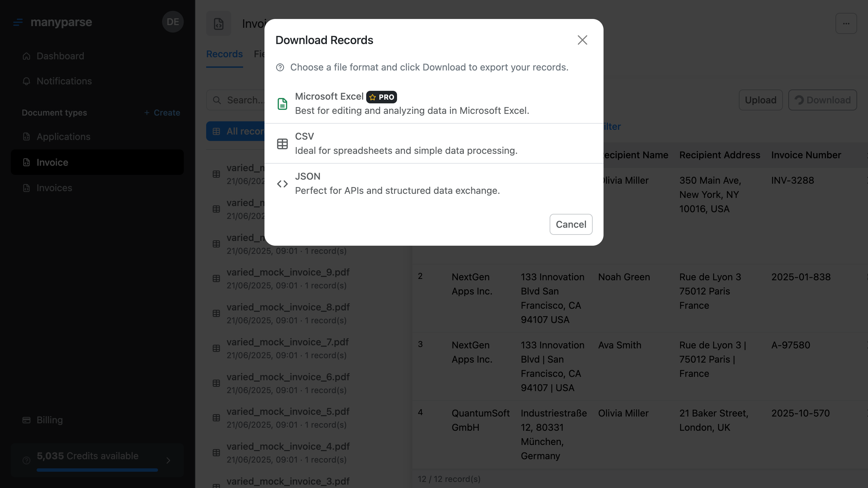The height and width of the screenshot is (488, 868).
Task: Click table icon beside varied_mock_invoice_7.pdf
Action: [216, 348]
